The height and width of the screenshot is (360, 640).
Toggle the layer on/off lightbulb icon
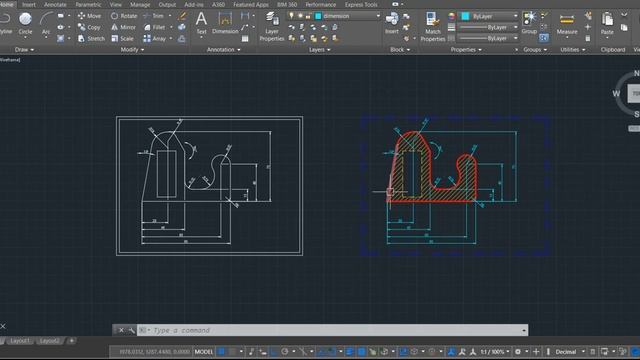point(291,16)
